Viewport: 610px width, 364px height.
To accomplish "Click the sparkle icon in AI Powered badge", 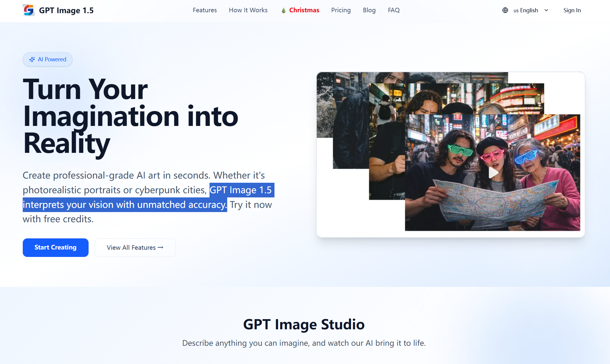I will click(32, 59).
